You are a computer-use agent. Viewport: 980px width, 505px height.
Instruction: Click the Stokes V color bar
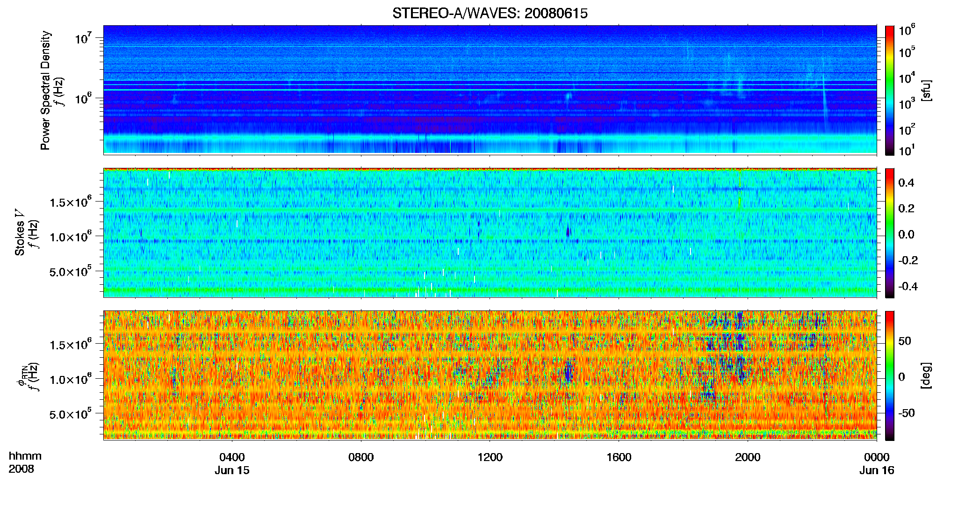(x=890, y=233)
